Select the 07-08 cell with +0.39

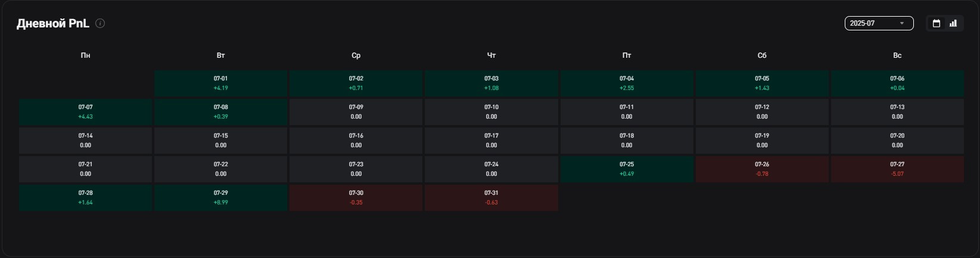pyautogui.click(x=220, y=112)
